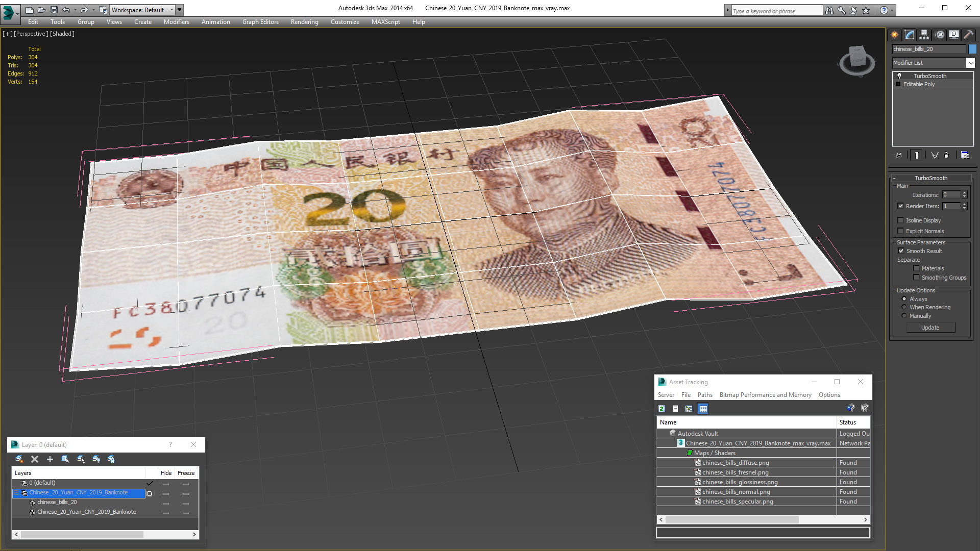This screenshot has width=980, height=551.
Task: Click Add Selected Objects plus icon in Layer dialog
Action: click(50, 459)
